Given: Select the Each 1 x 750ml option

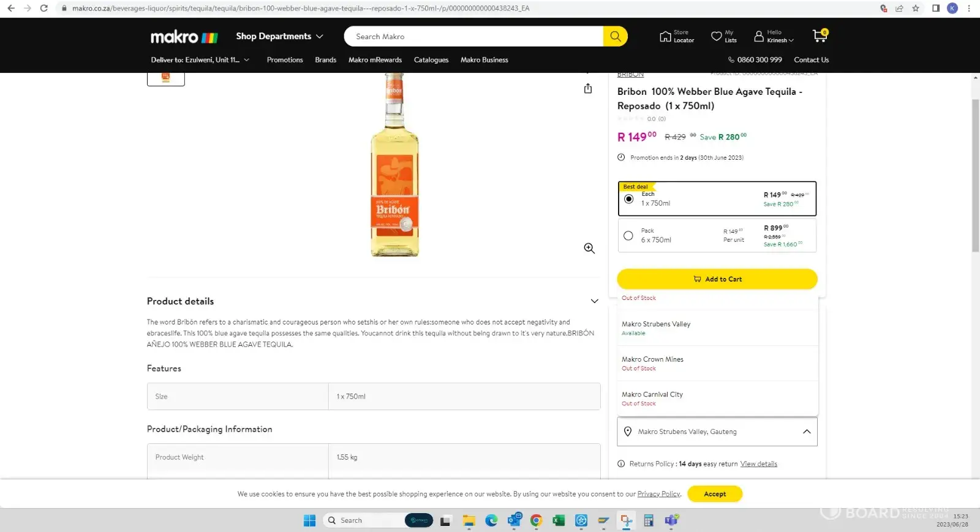Looking at the screenshot, I should 628,199.
